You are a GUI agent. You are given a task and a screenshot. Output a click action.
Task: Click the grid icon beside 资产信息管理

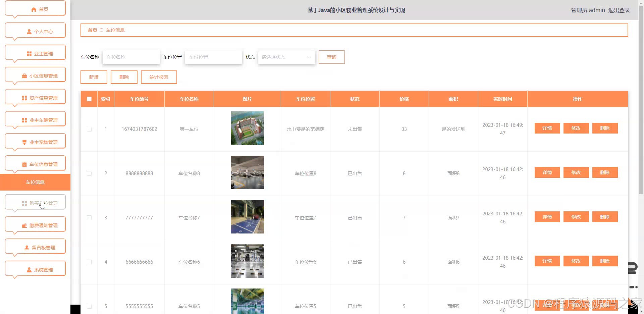tap(24, 98)
